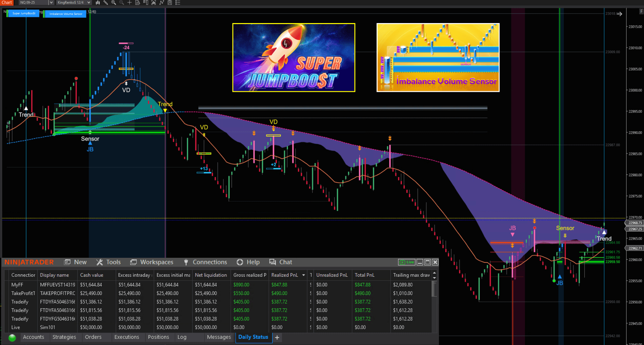Click the account grid vertical scrollbar
Image resolution: width=644 pixels, height=345 pixels.
(434, 302)
